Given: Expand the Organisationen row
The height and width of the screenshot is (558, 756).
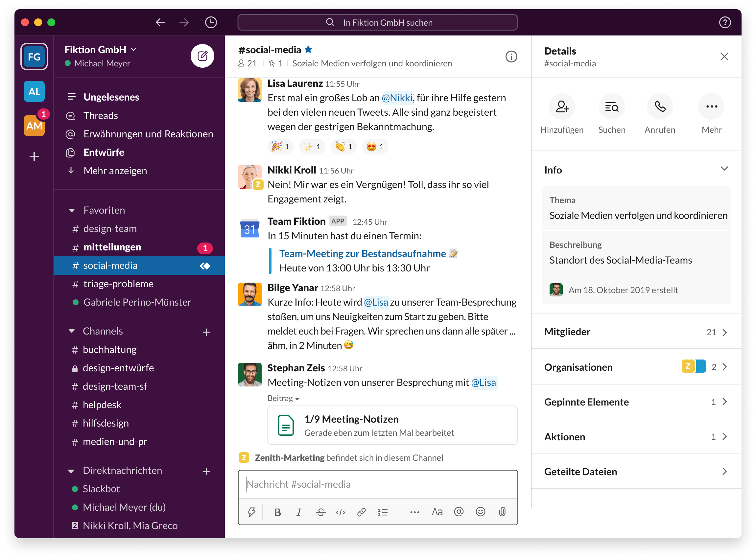Looking at the screenshot, I should (x=636, y=367).
